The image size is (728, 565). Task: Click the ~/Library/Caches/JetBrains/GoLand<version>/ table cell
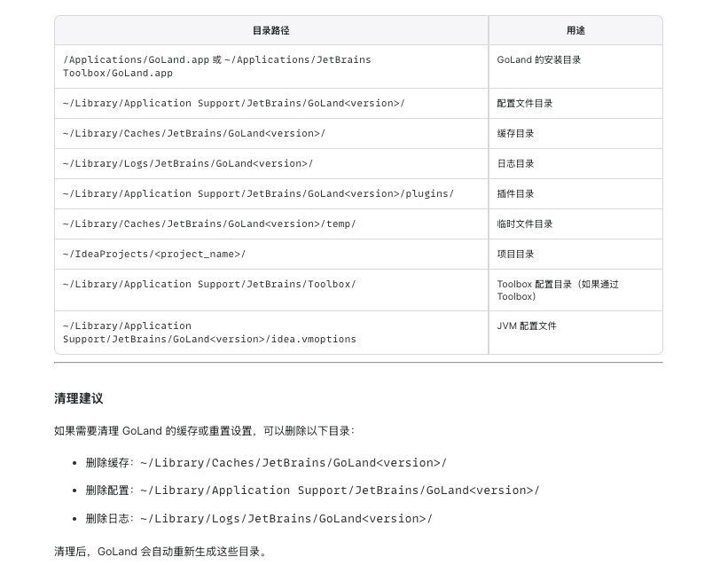[271, 133]
